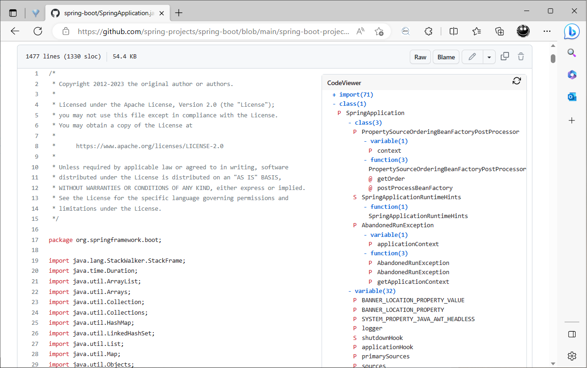The width and height of the screenshot is (588, 368).
Task: Select SYSTEM_PROPERTY_JAVA_AWT_HEADLESS variable
Action: (418, 319)
